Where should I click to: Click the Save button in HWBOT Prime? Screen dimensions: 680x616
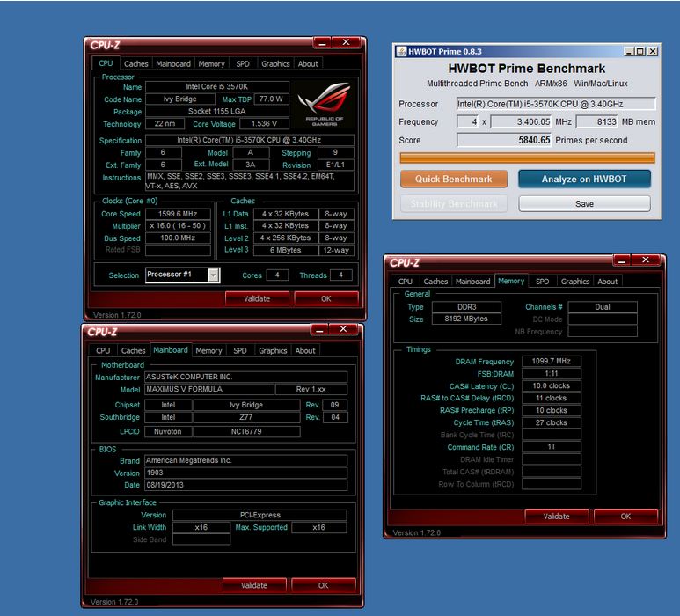584,203
